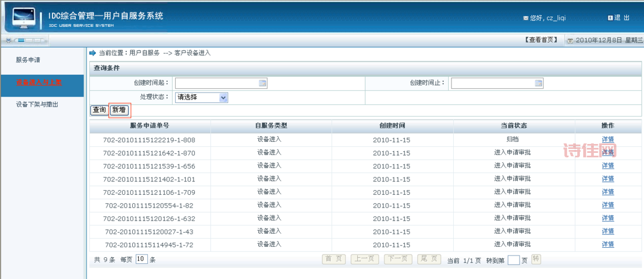Focus the 创建时间止 input field

point(497,83)
